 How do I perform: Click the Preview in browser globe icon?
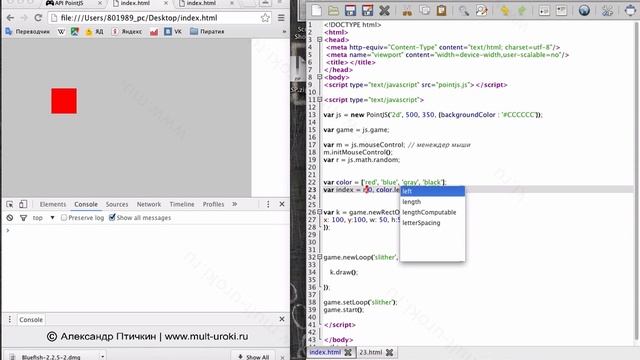pyautogui.click(x=584, y=10)
